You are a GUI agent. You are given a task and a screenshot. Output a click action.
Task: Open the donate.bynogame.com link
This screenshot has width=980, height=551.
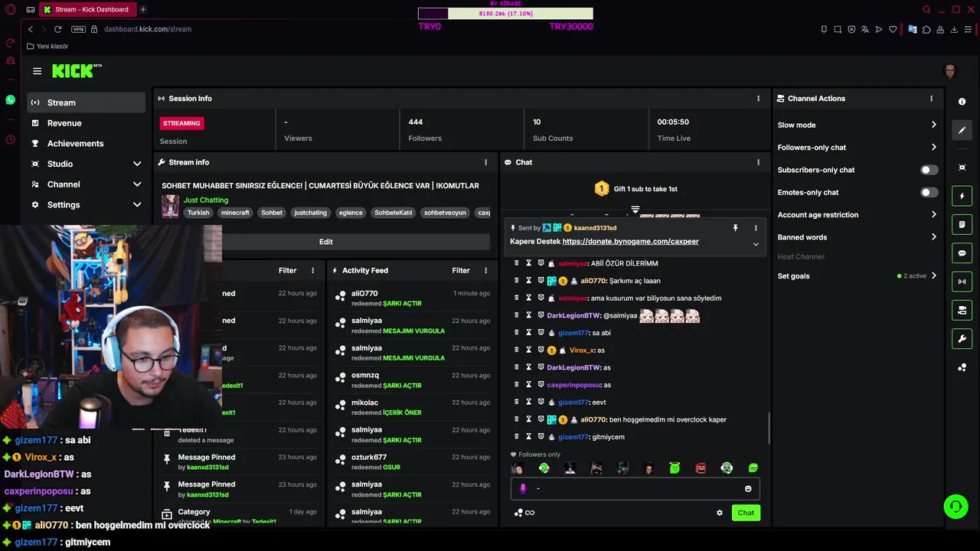tap(630, 242)
